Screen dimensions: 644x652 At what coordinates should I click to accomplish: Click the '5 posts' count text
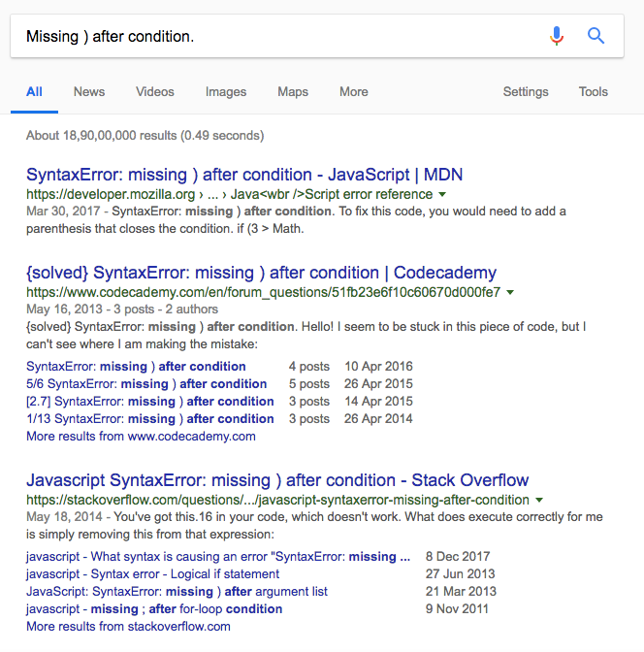(308, 384)
